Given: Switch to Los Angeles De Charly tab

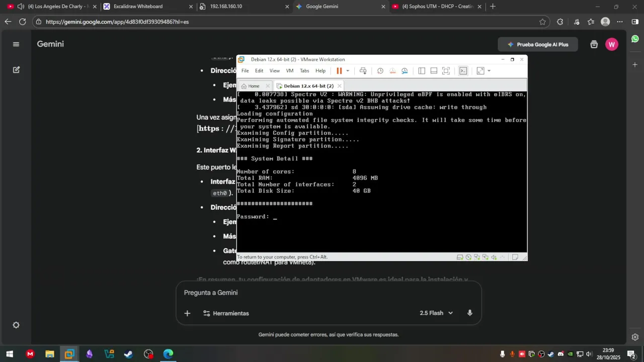Looking at the screenshot, I should (50, 7).
